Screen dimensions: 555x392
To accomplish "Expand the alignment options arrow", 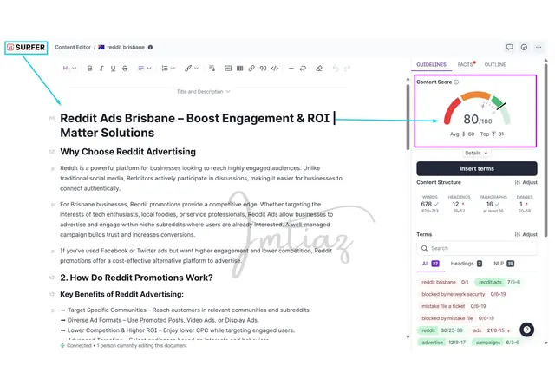I will (x=149, y=69).
